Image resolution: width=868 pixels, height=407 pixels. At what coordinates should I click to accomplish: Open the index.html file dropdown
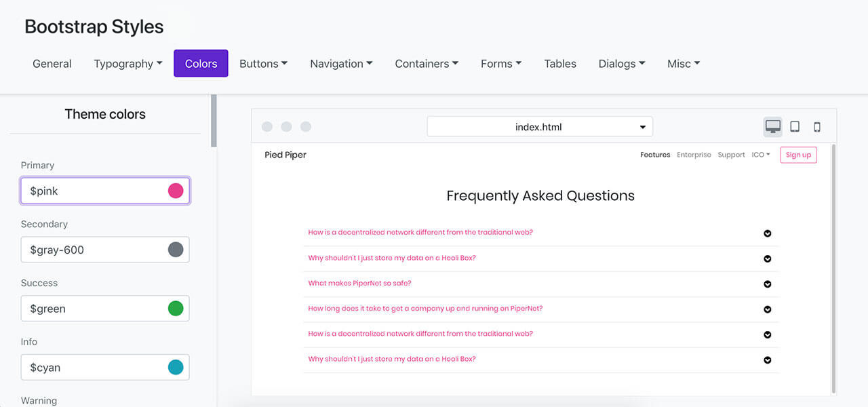(x=540, y=127)
